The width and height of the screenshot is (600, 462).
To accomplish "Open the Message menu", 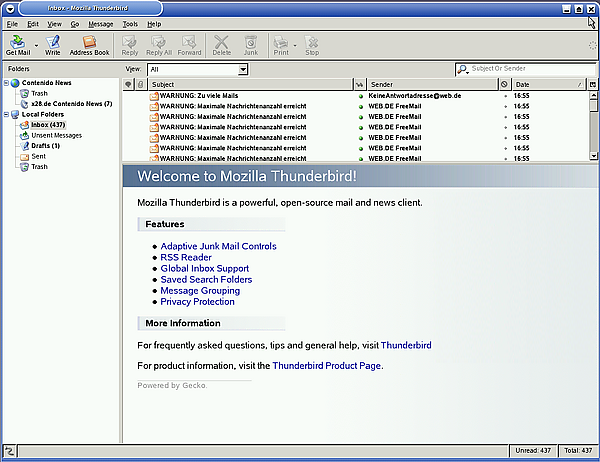I will coord(100,23).
